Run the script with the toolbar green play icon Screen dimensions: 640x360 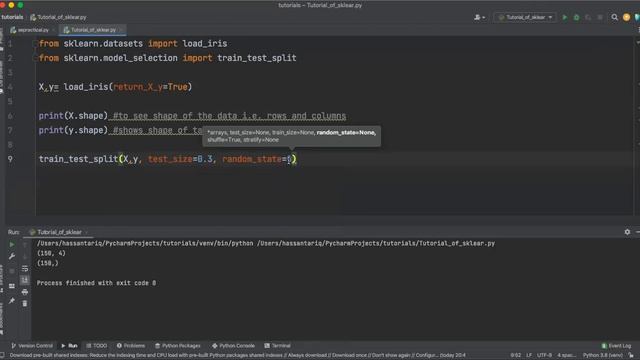(x=565, y=18)
